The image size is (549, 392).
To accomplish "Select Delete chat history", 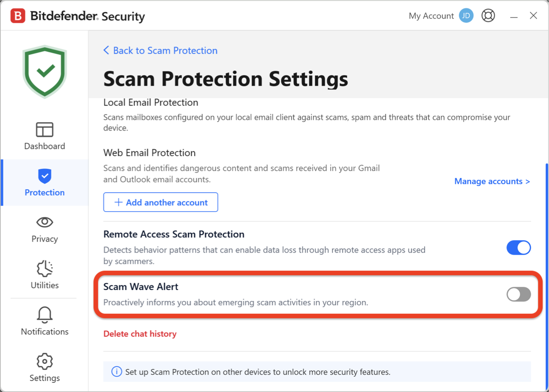I will click(x=140, y=333).
